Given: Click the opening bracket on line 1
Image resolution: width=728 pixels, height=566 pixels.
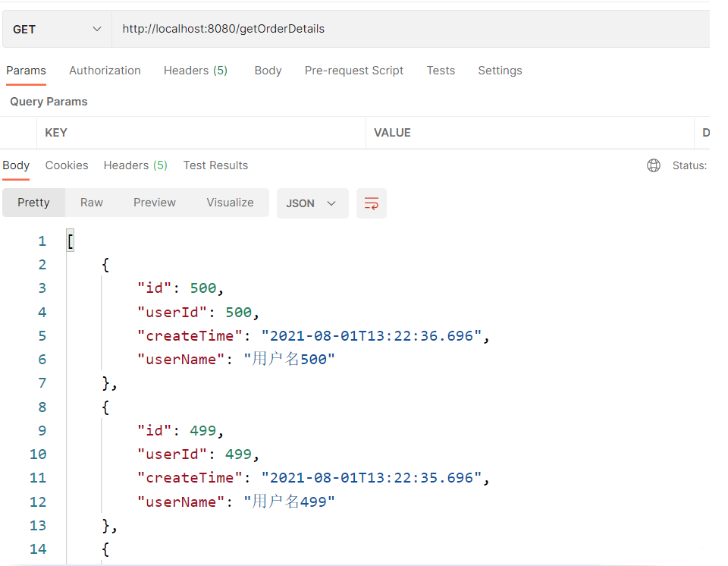Looking at the screenshot, I should tap(70, 241).
